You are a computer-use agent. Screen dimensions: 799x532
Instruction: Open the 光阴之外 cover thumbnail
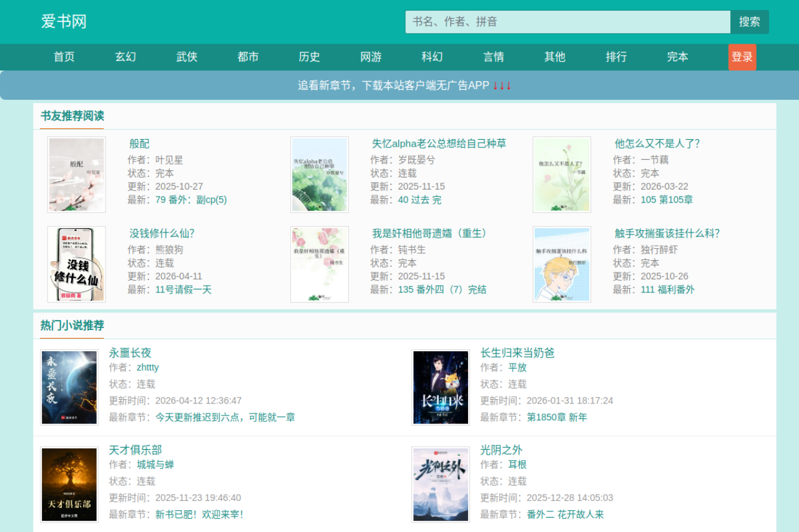click(441, 485)
